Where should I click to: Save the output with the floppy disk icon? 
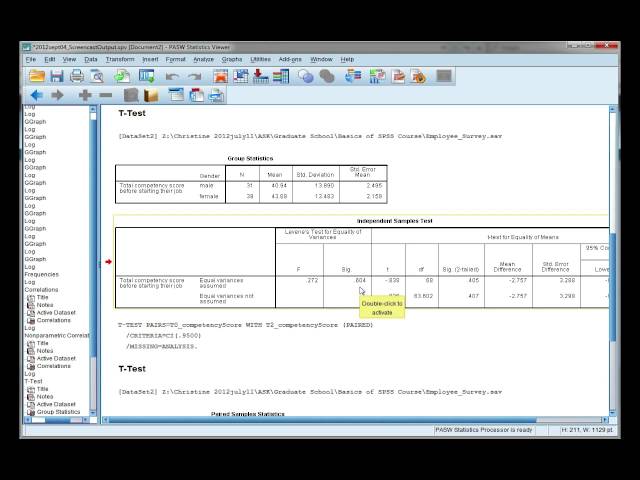tap(57, 76)
